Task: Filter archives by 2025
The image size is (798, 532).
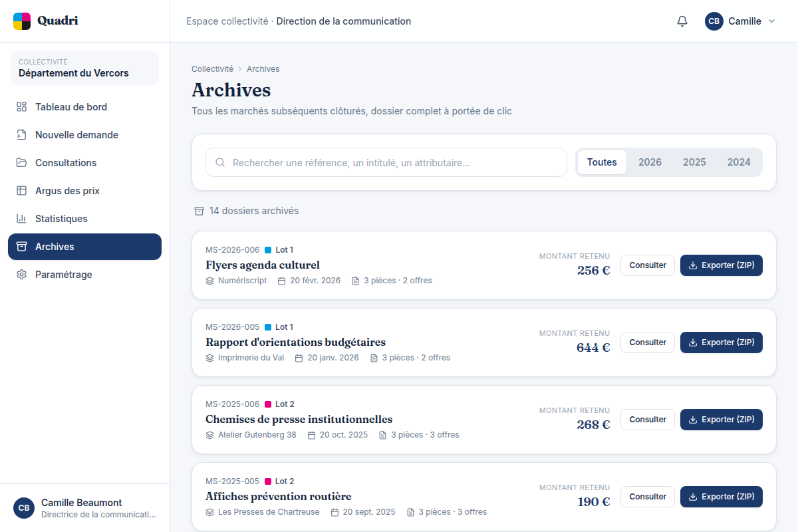Action: point(694,162)
